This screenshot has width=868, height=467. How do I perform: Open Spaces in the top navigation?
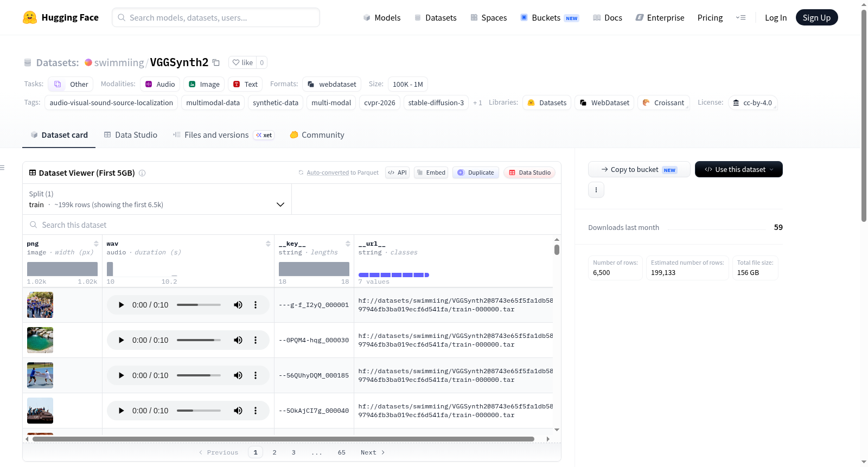point(489,17)
